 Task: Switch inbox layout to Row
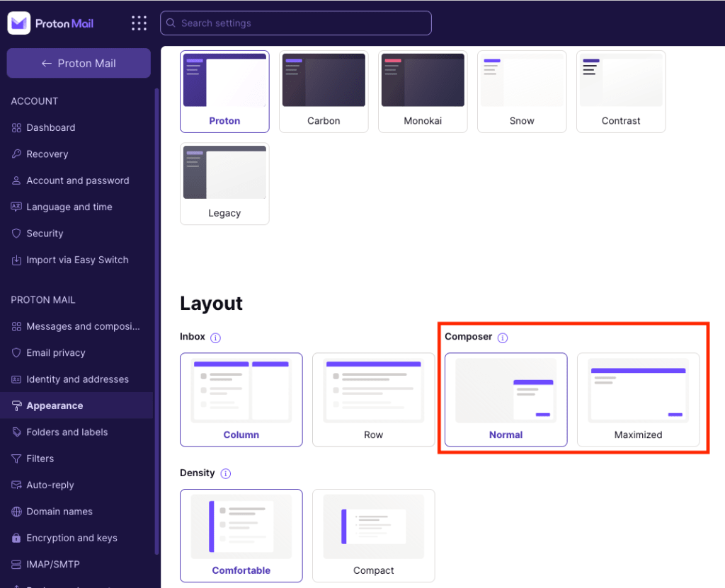[373, 400]
